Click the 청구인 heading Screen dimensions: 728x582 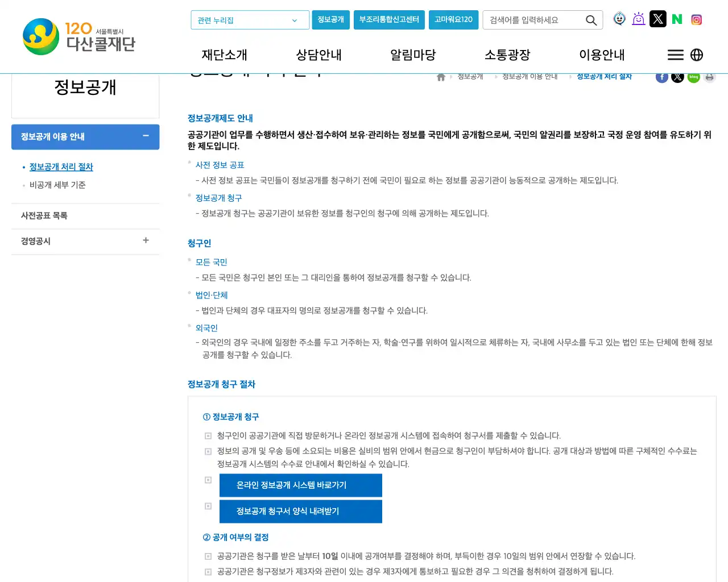(x=200, y=243)
